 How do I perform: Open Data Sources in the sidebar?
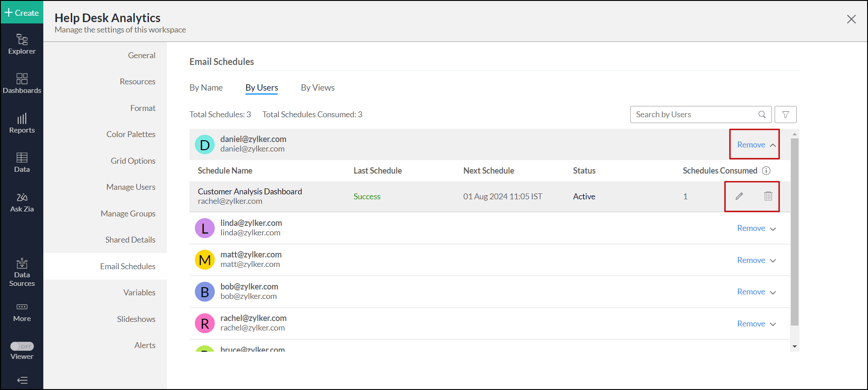22,272
